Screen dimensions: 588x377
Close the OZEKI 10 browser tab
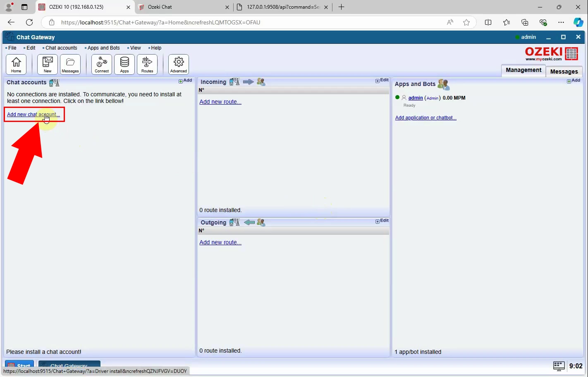tap(128, 7)
